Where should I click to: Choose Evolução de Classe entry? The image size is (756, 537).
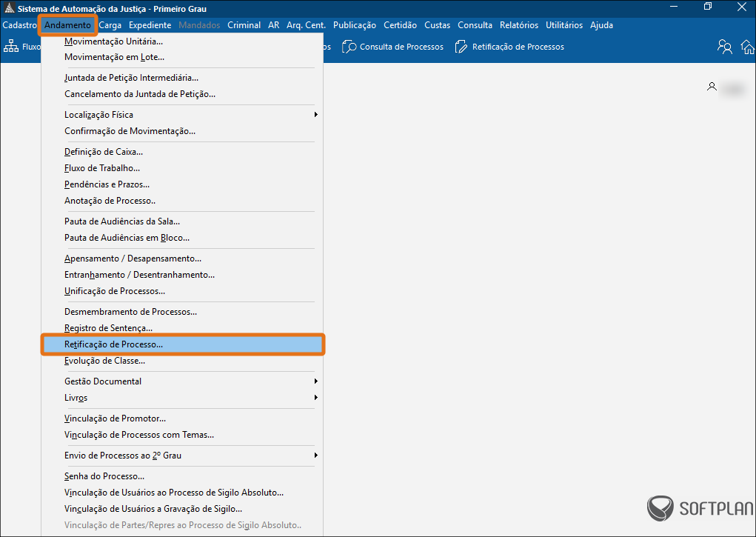click(182, 361)
